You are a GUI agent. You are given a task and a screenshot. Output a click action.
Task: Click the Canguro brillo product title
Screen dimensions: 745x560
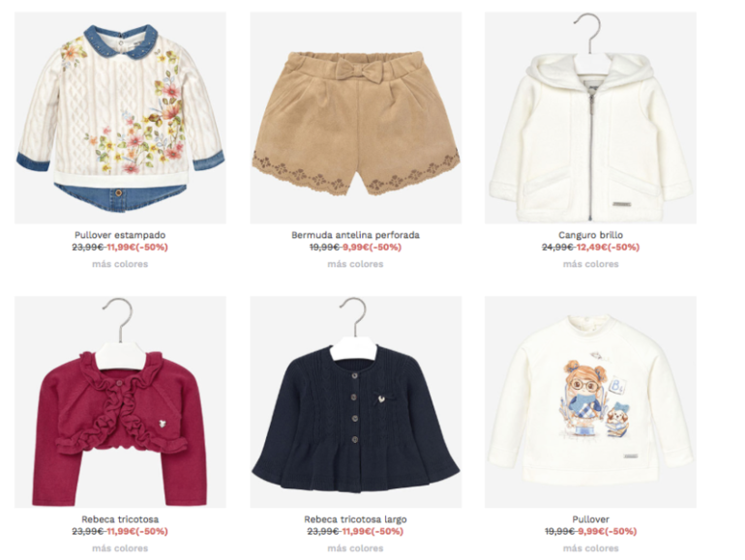[x=590, y=235]
